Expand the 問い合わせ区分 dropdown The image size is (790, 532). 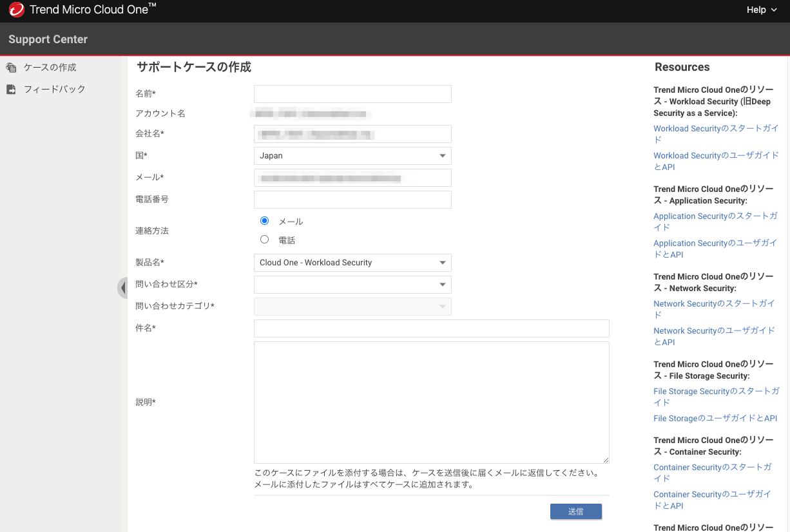click(x=352, y=285)
